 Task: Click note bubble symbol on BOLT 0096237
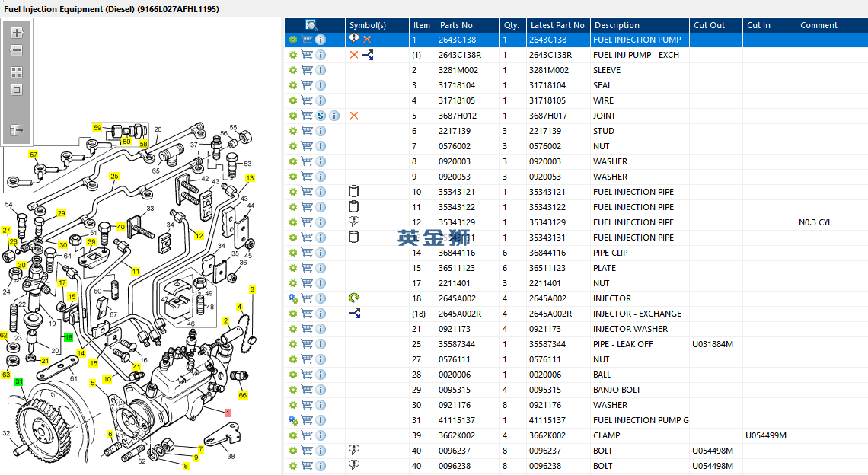pos(353,450)
